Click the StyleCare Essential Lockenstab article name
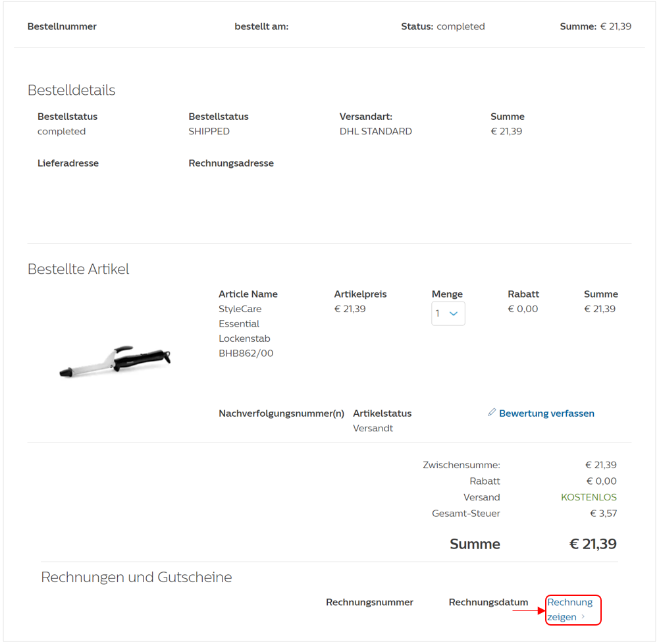 (245, 331)
